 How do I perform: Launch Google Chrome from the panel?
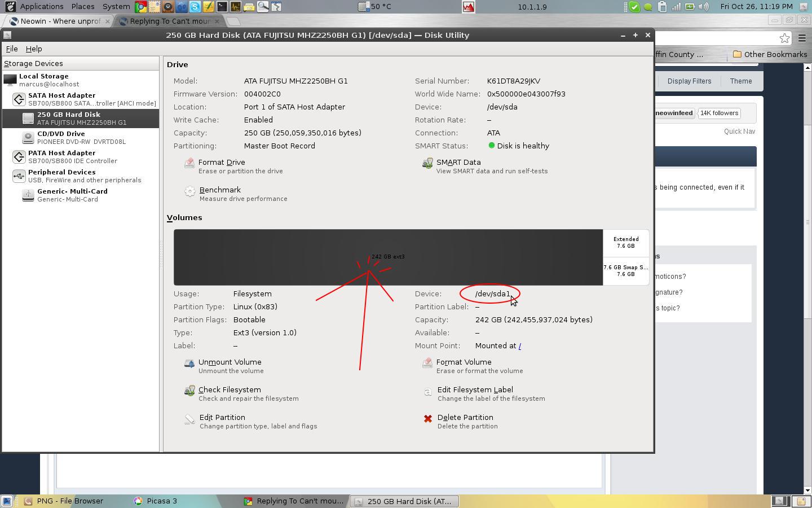point(141,7)
